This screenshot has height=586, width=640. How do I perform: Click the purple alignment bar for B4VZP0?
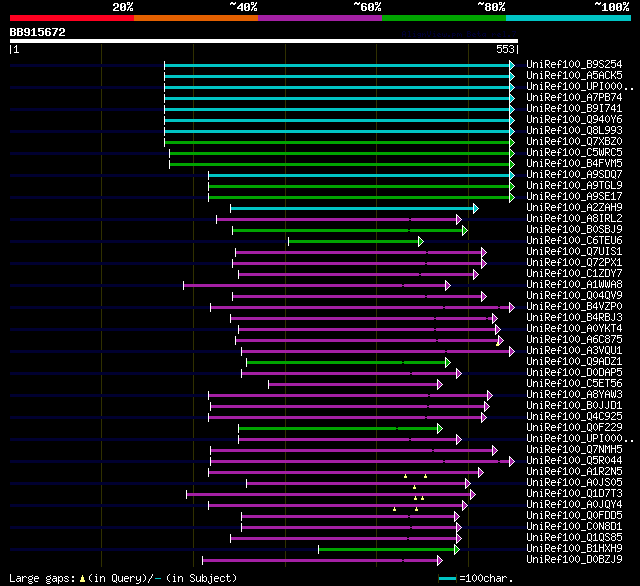(x=360, y=308)
